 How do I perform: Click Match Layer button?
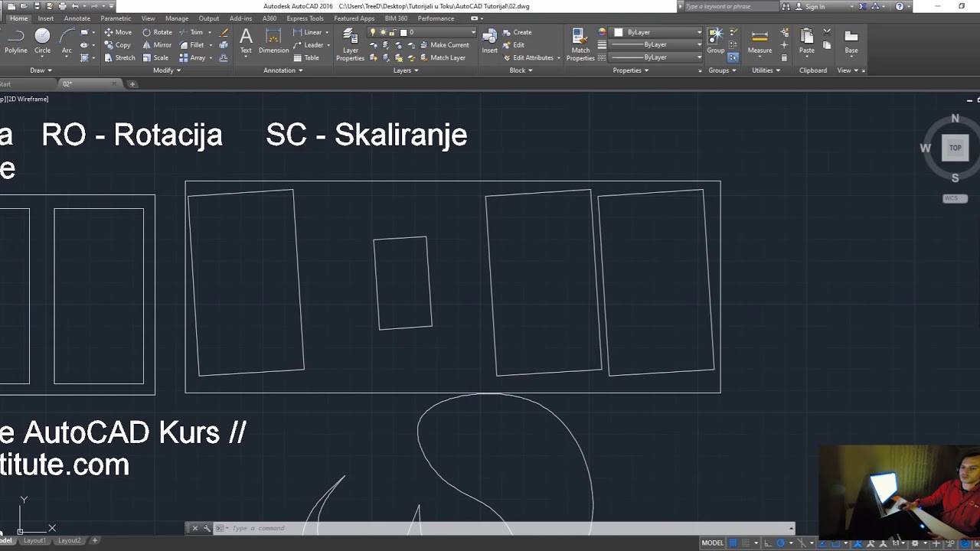click(x=443, y=57)
